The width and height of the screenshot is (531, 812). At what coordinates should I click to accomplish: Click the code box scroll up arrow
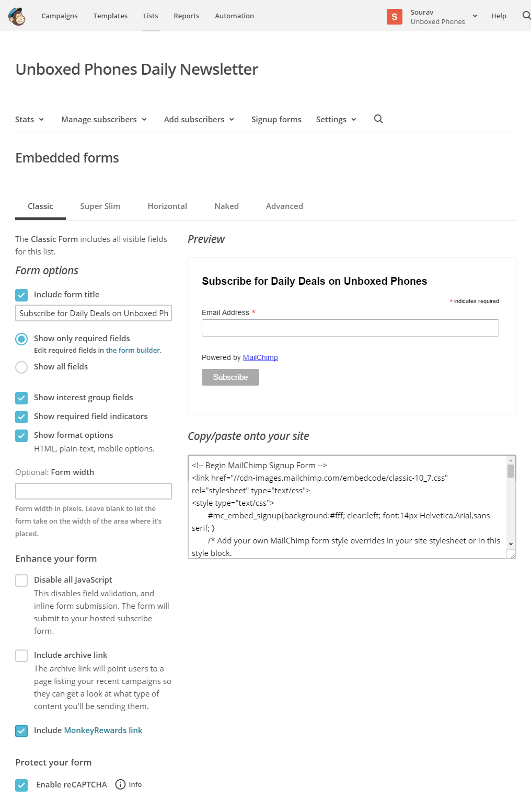511,460
